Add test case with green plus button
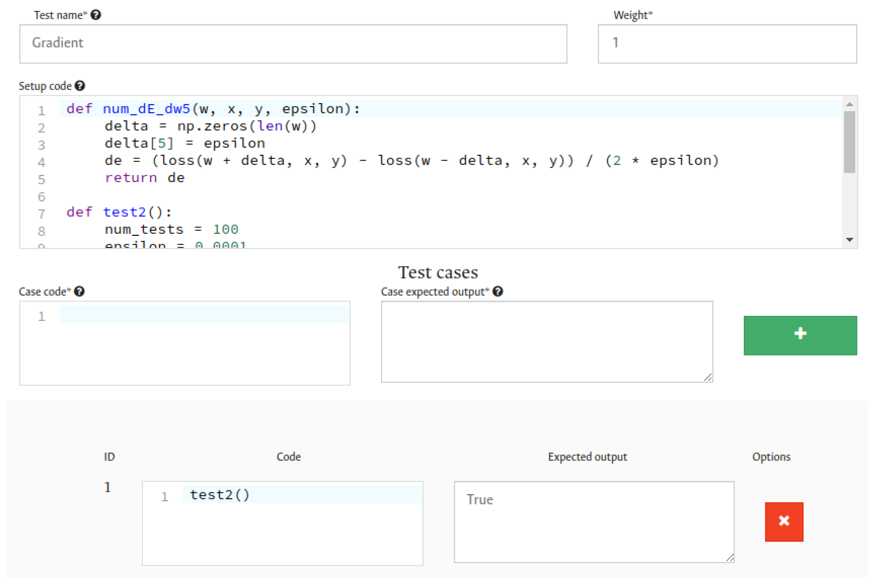 click(x=800, y=335)
